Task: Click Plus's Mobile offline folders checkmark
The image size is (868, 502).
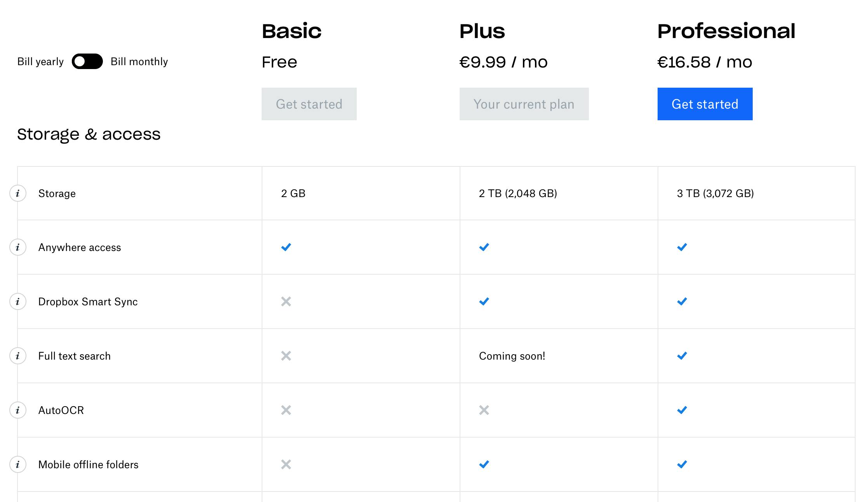Action: 484,464
